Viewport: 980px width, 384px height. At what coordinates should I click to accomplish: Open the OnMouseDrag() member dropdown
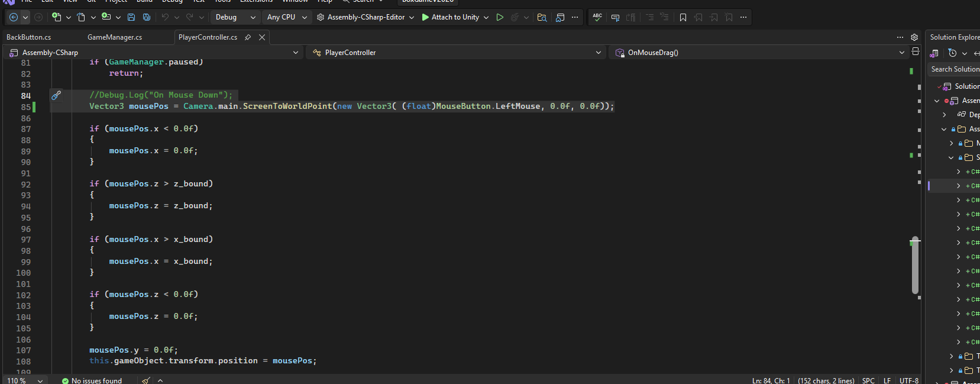coord(759,52)
